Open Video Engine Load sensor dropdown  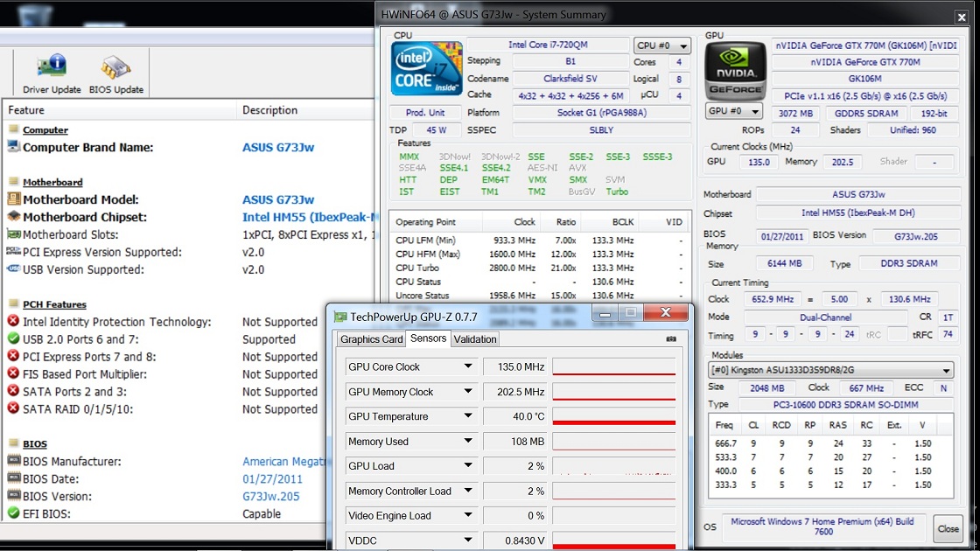(467, 515)
